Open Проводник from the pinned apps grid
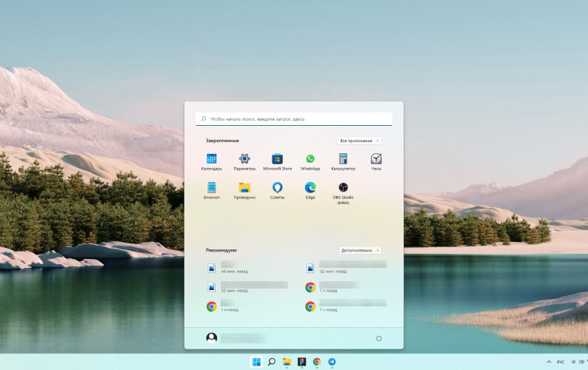Image resolution: width=588 pixels, height=370 pixels. [x=244, y=190]
